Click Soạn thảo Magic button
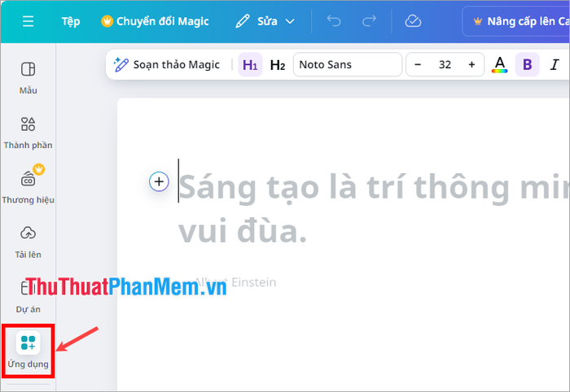The width and height of the screenshot is (570, 392). coord(166,64)
